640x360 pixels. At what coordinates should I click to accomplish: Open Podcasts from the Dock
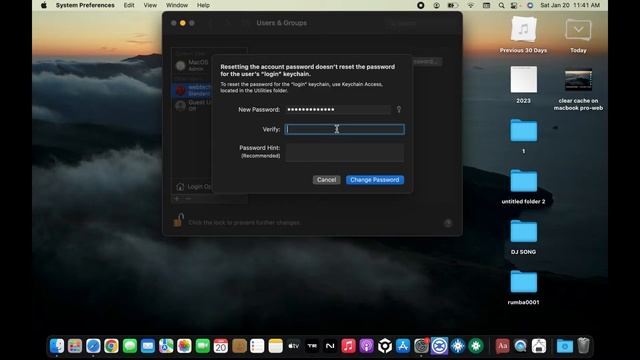tap(367, 346)
